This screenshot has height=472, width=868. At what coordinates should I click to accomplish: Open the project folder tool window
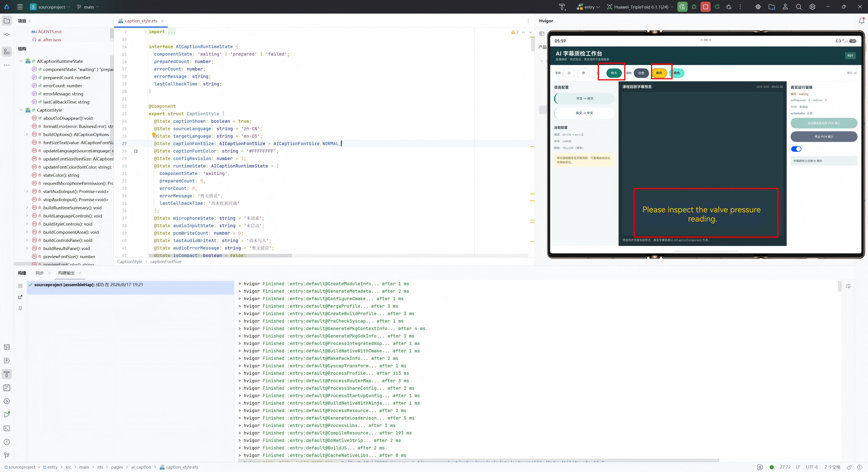point(7,21)
